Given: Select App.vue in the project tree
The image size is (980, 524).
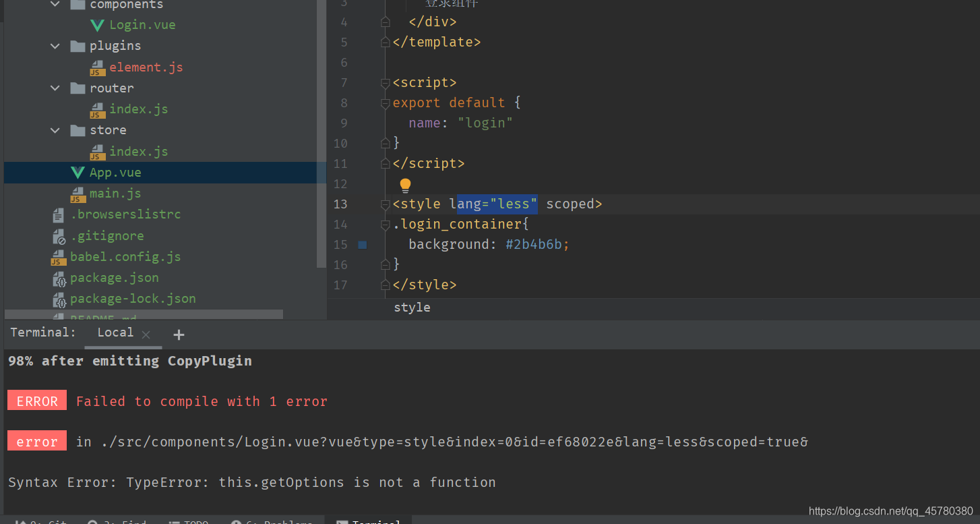Looking at the screenshot, I should tap(115, 173).
